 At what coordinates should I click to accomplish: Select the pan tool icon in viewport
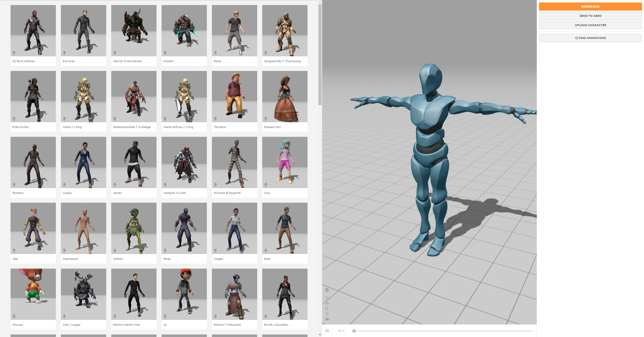tap(327, 303)
